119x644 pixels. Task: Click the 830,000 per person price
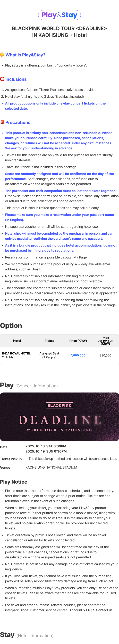(x=105, y=355)
